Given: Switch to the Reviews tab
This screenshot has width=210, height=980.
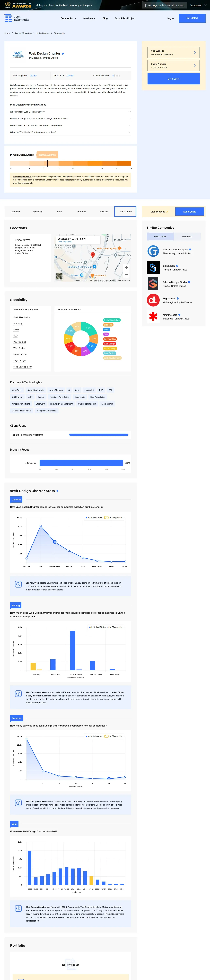Looking at the screenshot, I should coord(104,212).
